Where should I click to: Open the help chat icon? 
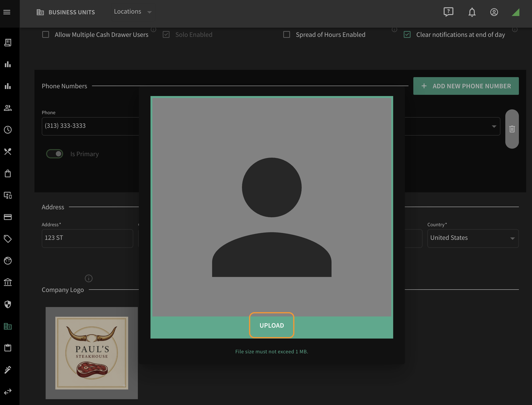(448, 12)
